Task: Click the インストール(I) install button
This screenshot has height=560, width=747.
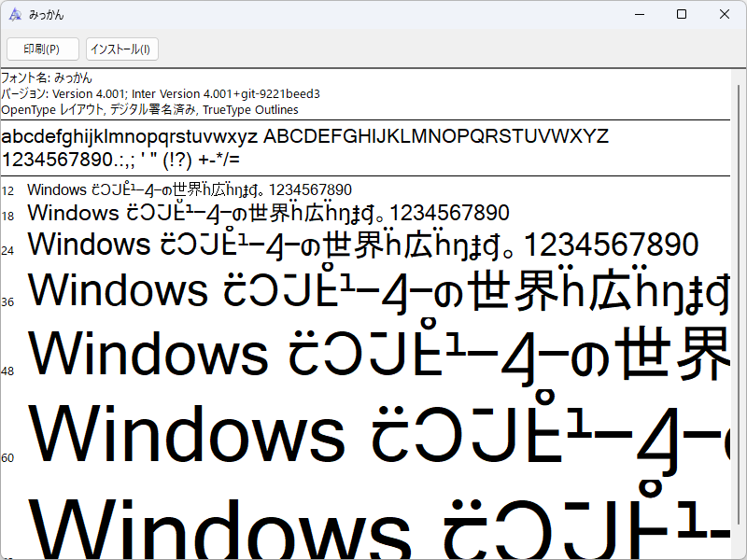Action: (122, 49)
